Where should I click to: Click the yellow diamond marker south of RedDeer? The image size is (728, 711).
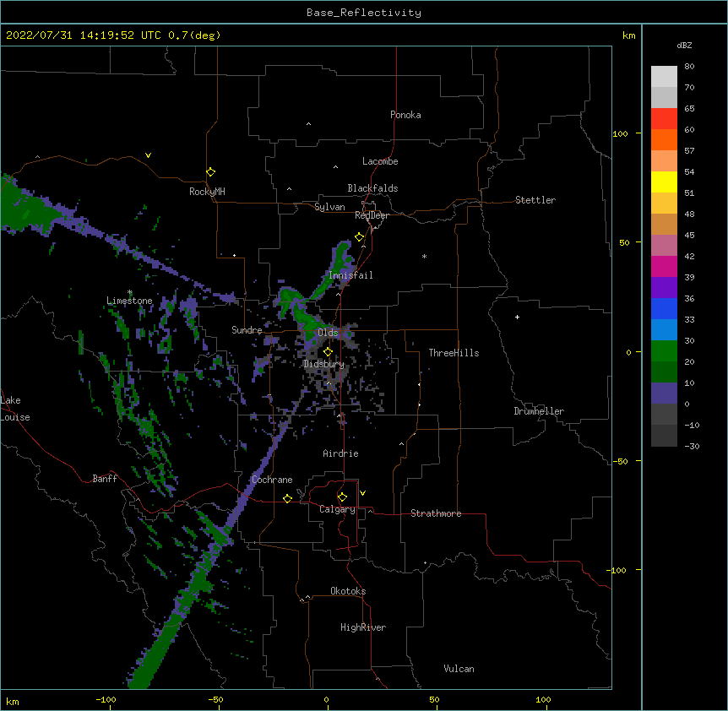click(359, 237)
